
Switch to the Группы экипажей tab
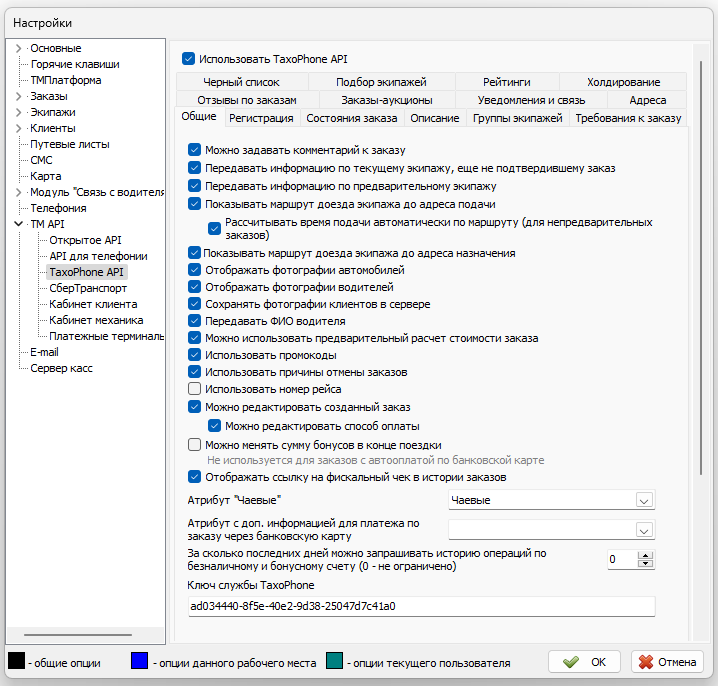point(517,118)
